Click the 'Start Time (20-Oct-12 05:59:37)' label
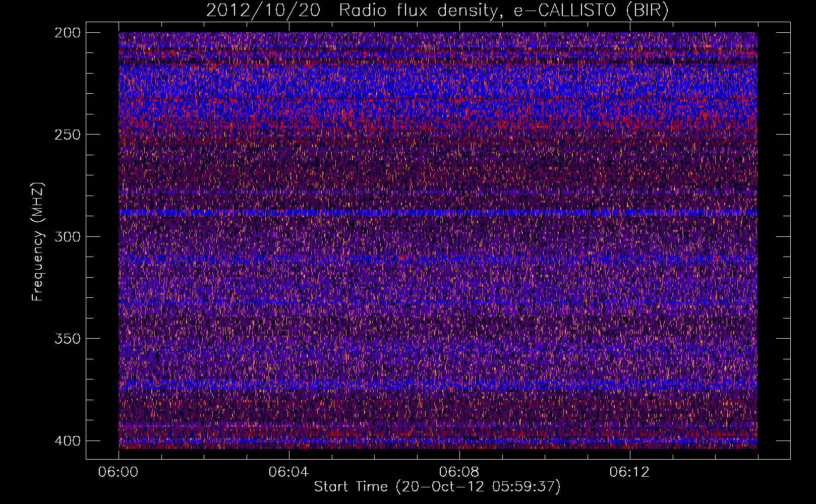This screenshot has width=816, height=504. pos(437,487)
